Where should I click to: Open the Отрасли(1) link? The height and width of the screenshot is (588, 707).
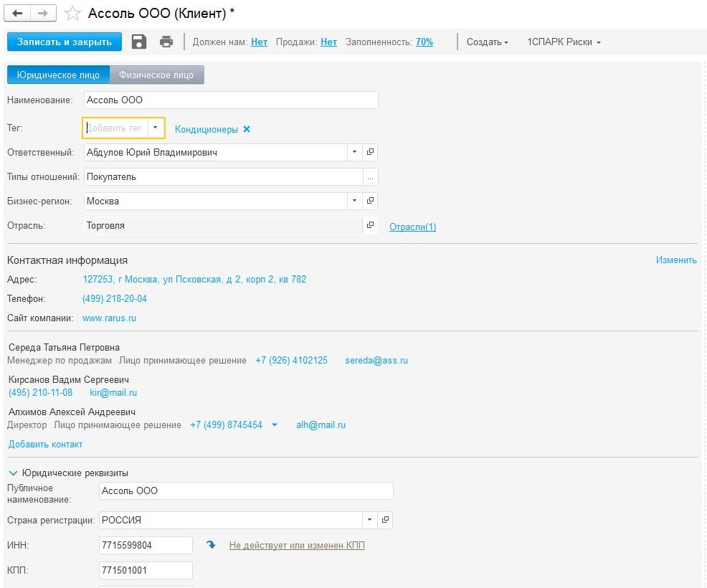412,227
